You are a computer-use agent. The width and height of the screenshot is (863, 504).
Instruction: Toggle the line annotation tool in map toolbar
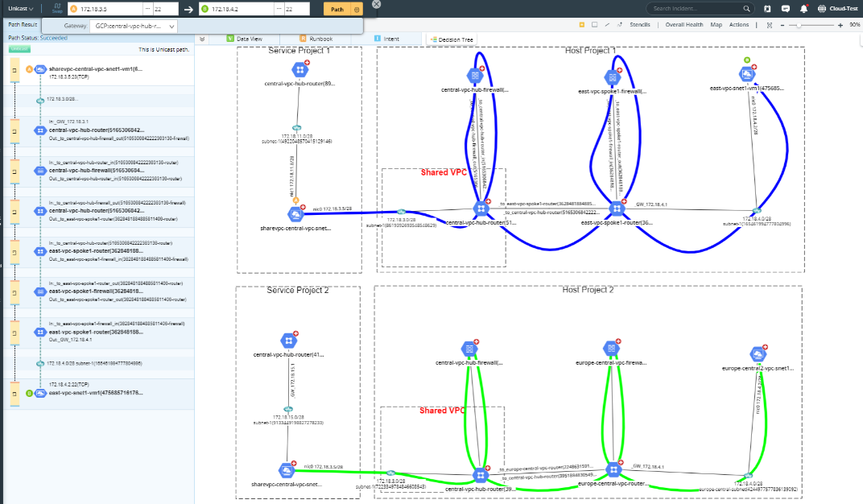pos(607,24)
